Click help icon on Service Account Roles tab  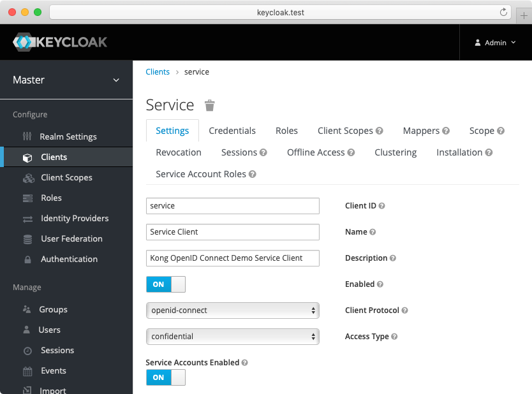[252, 174]
